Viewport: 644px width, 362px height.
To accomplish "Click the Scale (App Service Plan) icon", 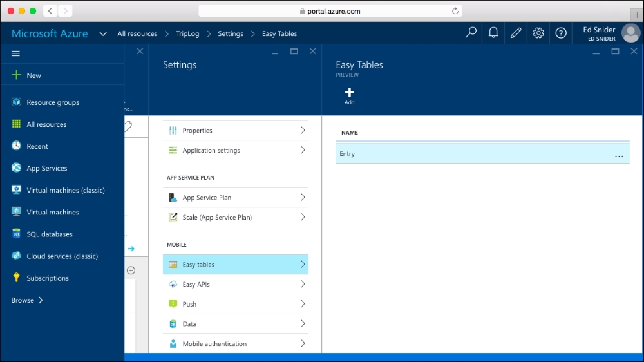I will click(173, 217).
